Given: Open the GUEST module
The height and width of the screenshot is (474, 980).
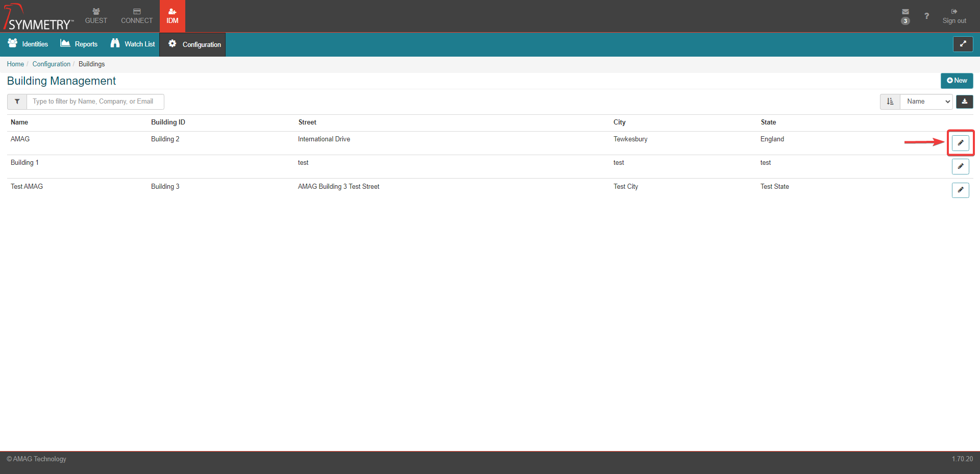Looking at the screenshot, I should point(96,16).
